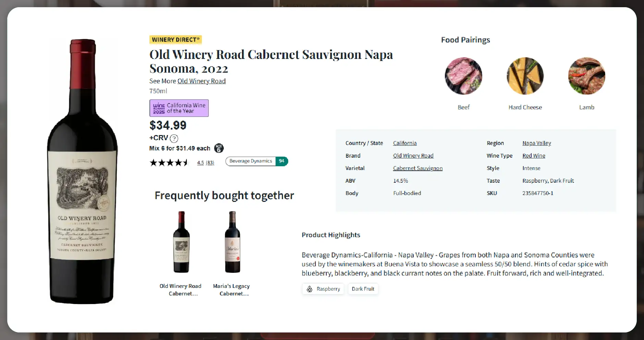Open the Red Wine type link
Screen dimensions: 644x340
pyautogui.click(x=534, y=155)
